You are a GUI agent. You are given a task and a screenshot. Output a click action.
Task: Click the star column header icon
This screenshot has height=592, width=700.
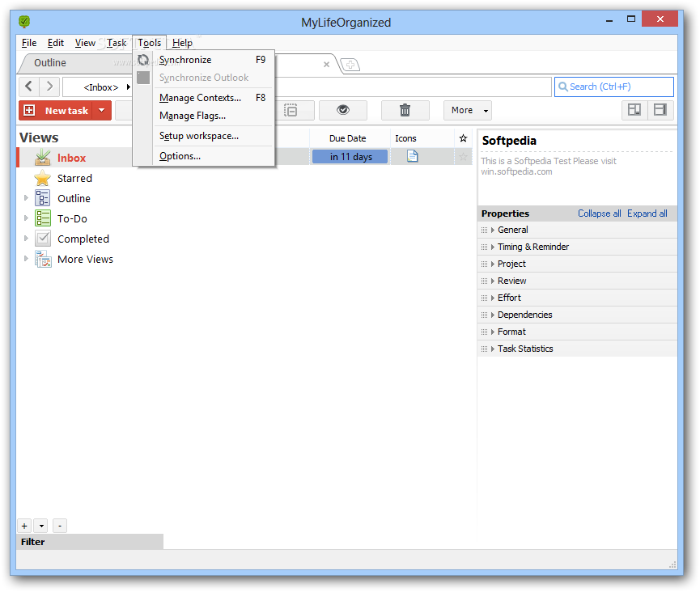463,138
